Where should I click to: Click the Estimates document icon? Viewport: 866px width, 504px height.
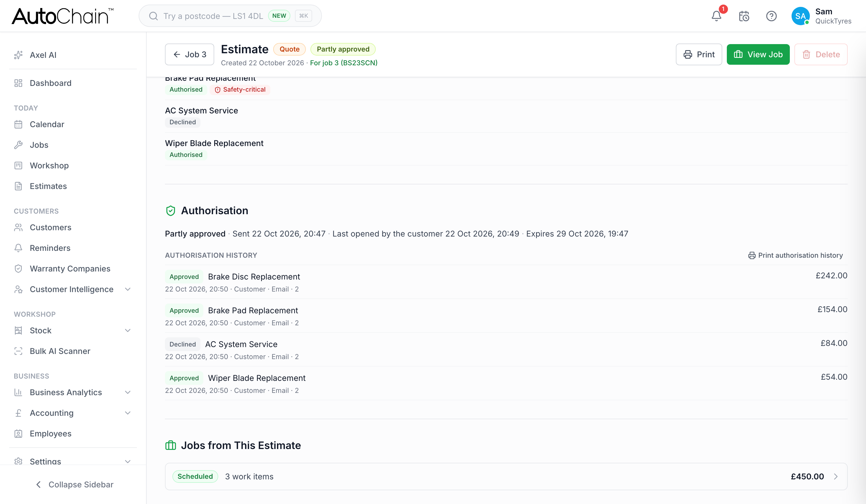point(18,186)
